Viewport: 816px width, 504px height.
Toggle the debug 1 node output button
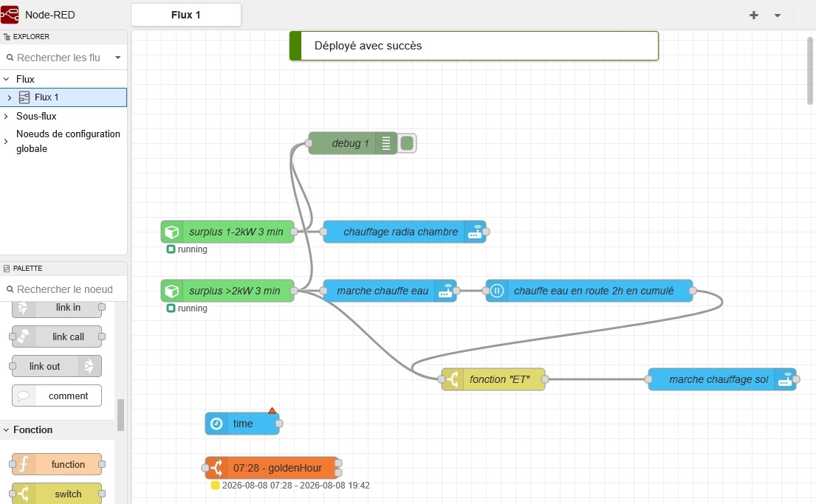[x=408, y=143]
